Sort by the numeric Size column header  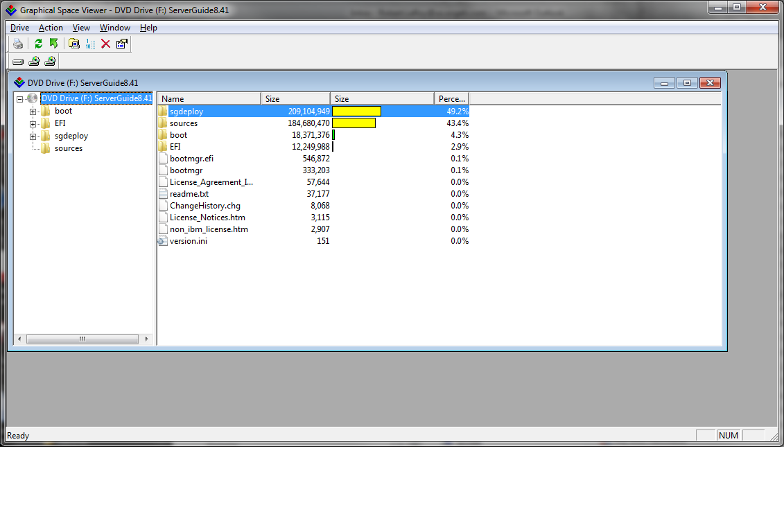tap(295, 99)
